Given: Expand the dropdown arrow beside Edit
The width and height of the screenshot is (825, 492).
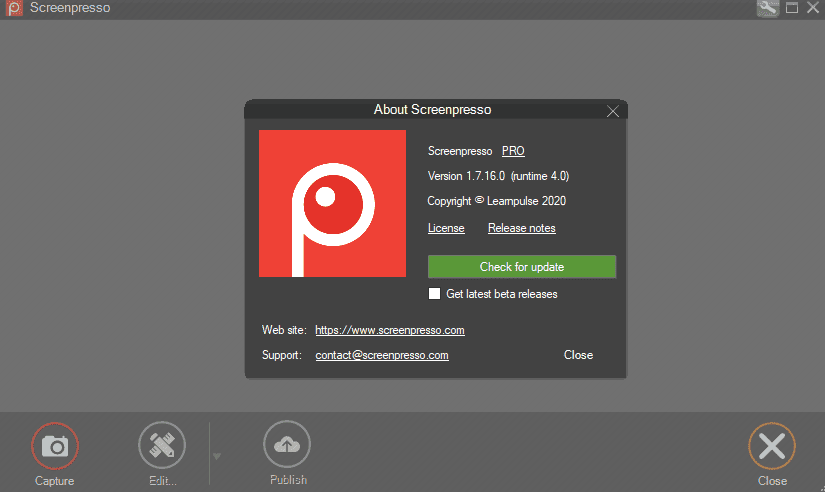Looking at the screenshot, I should point(217,457).
